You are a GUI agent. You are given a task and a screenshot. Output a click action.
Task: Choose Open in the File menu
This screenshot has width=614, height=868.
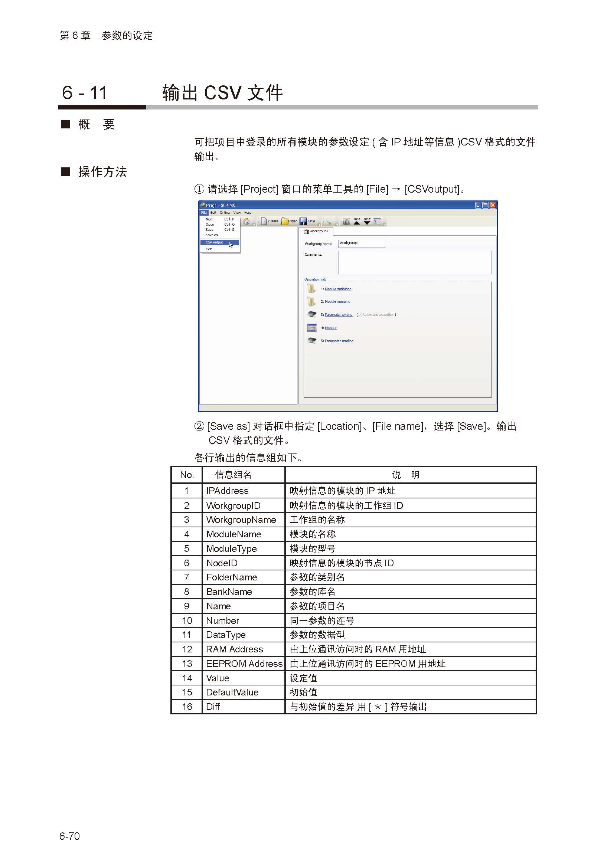pyautogui.click(x=220, y=225)
